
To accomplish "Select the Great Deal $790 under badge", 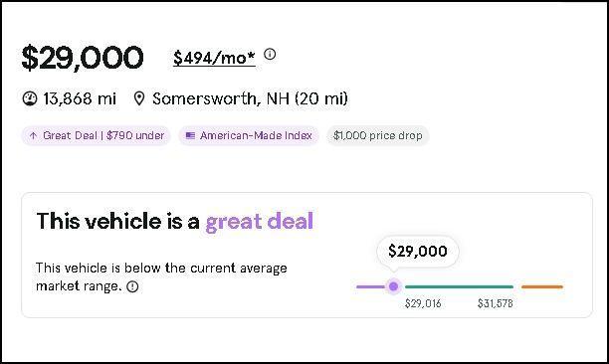I will [x=96, y=136].
